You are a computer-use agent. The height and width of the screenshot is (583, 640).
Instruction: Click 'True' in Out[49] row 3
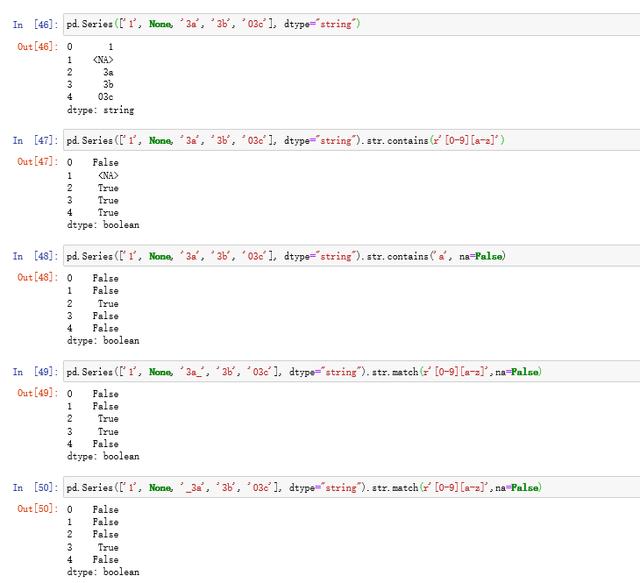click(x=108, y=432)
